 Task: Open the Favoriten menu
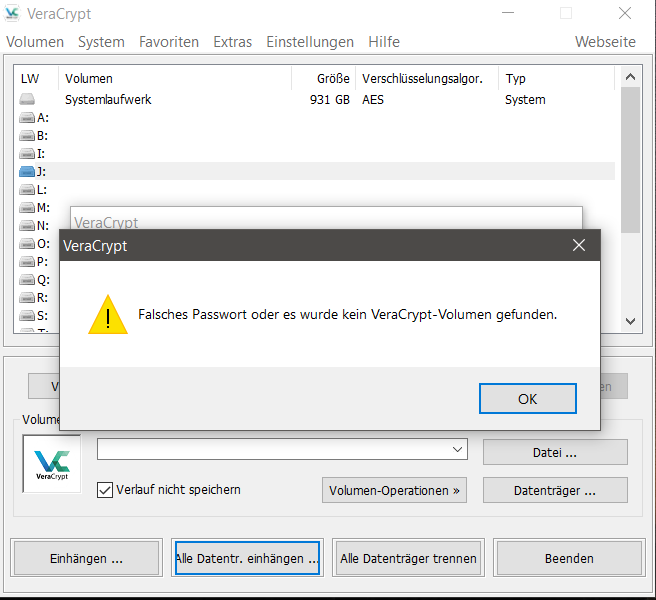click(169, 42)
